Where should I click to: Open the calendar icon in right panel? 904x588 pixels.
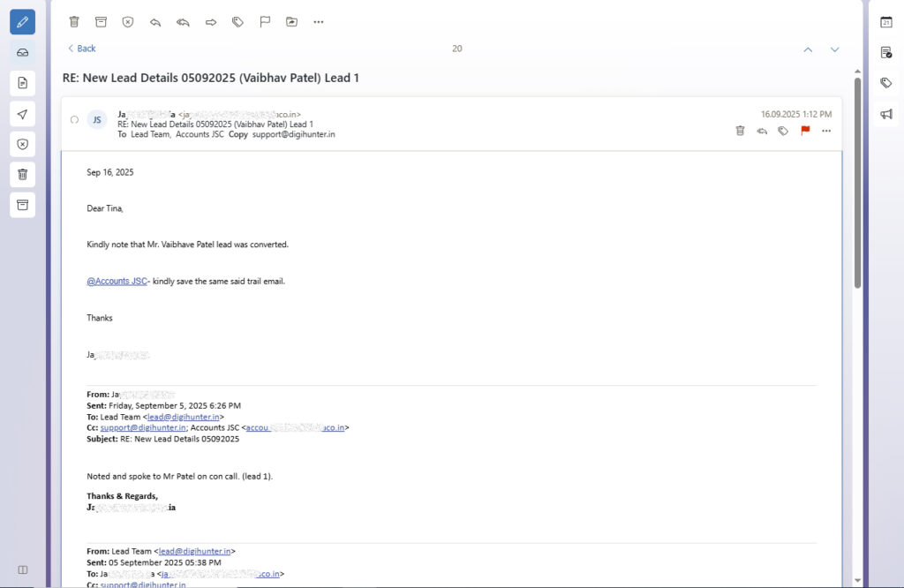[x=886, y=22]
